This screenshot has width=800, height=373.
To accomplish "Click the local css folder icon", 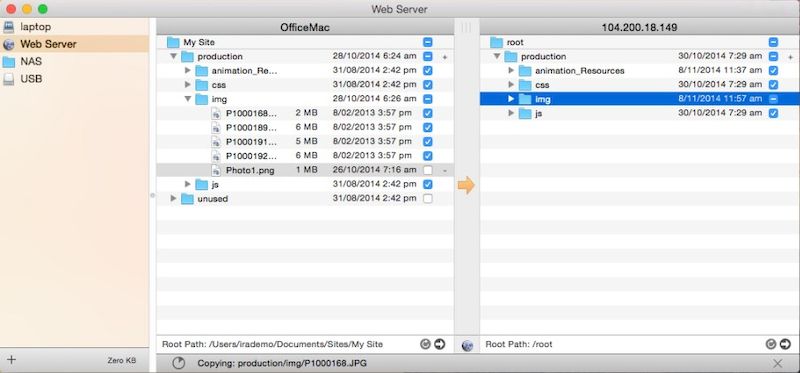I will coord(202,85).
